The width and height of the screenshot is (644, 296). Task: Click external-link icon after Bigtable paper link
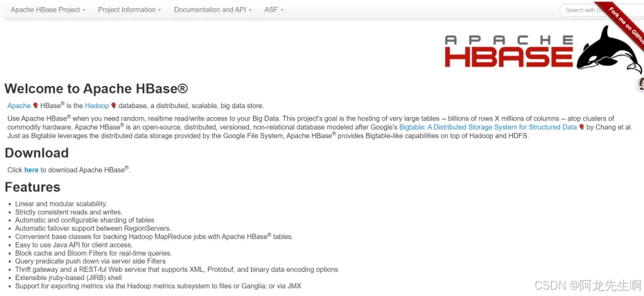581,128
